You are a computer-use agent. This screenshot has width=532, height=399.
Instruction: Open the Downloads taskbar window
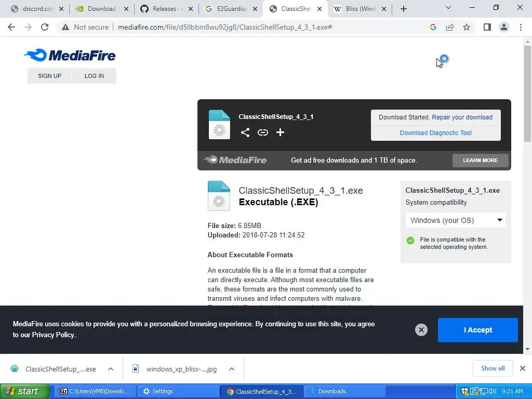pos(344,391)
